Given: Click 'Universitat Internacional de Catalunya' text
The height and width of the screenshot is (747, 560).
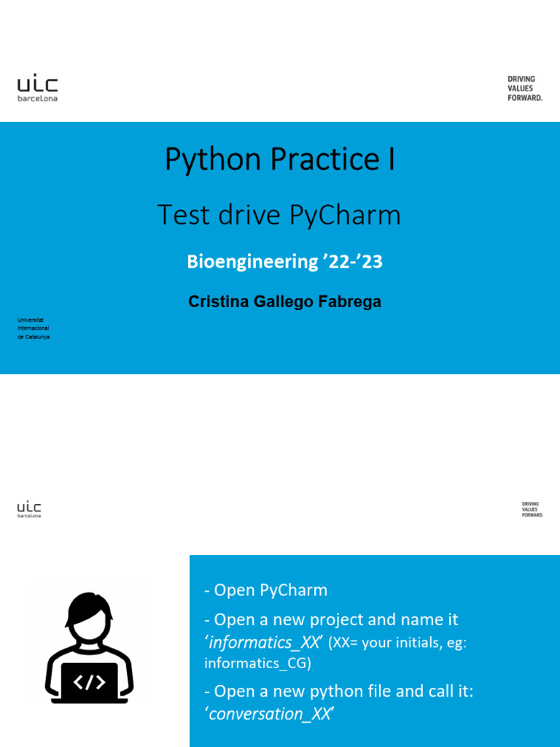Looking at the screenshot, I should (34, 328).
